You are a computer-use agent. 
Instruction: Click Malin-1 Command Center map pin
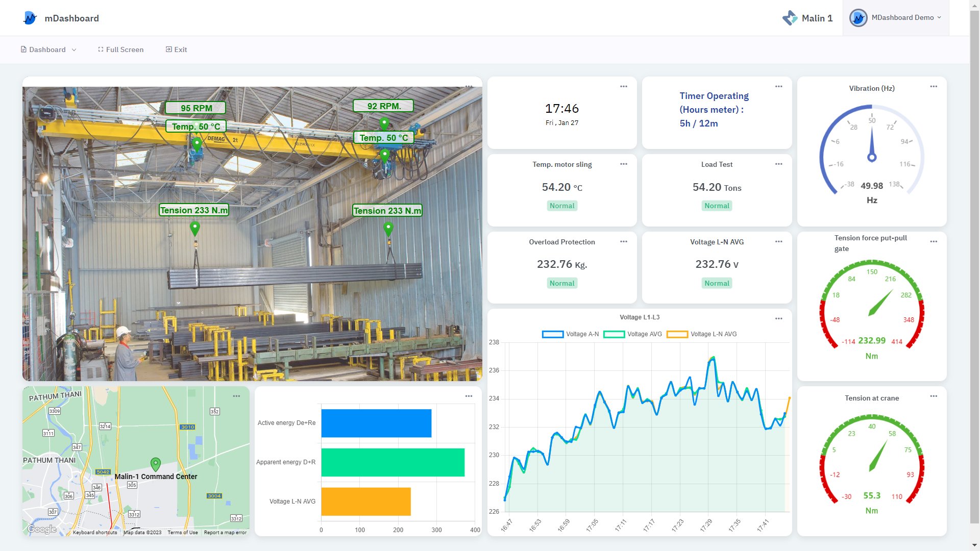click(156, 464)
